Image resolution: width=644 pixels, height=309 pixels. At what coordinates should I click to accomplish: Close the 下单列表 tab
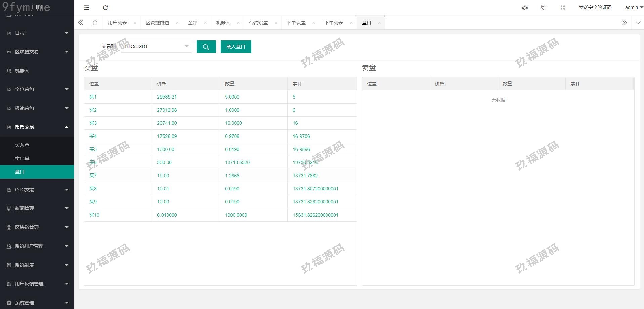(x=351, y=23)
